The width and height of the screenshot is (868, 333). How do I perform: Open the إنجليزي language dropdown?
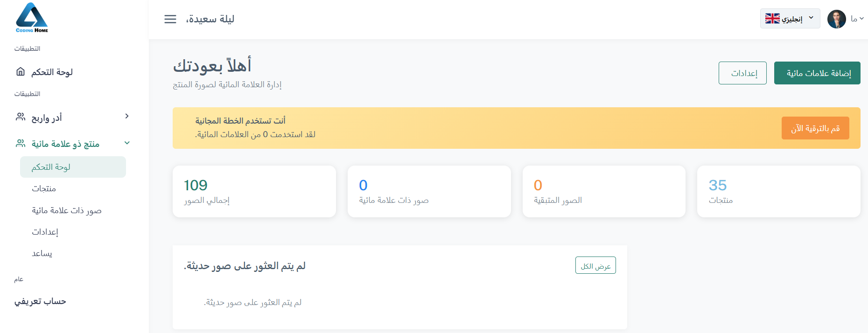[x=790, y=19]
